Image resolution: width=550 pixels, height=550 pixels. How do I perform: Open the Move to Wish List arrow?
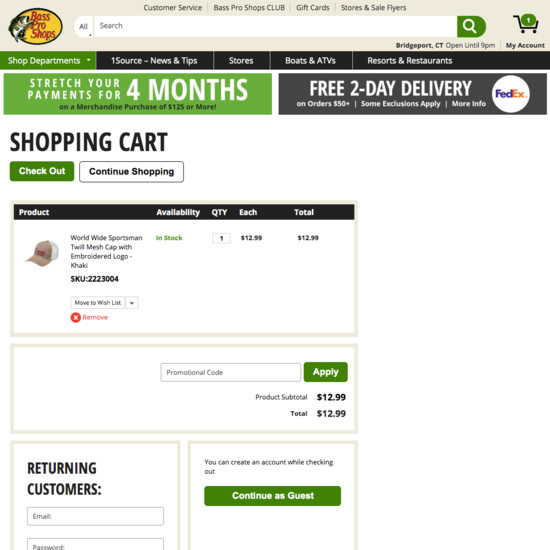click(x=132, y=303)
